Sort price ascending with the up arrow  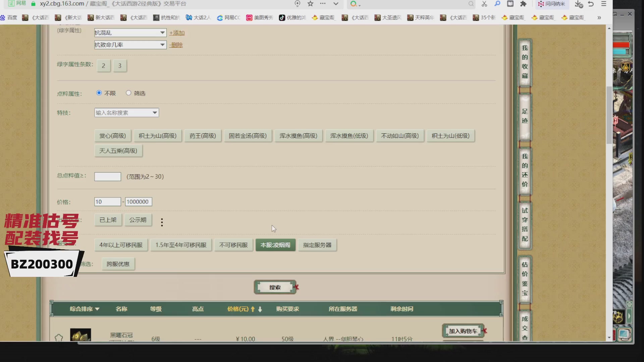[253, 309]
